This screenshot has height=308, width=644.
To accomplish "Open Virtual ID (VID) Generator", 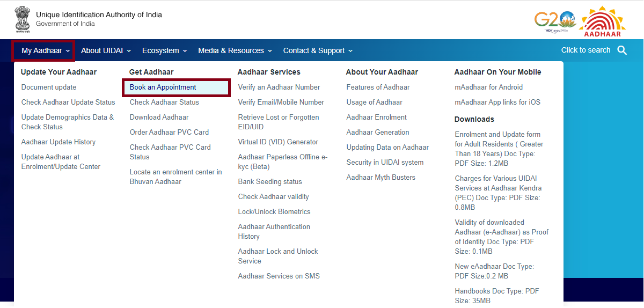I will pos(278,142).
